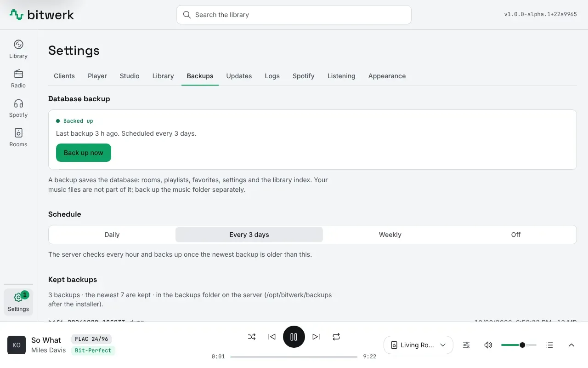Viewport: 588px width, 368px height.
Task: Toggle shuffle playback
Action: pyautogui.click(x=252, y=337)
